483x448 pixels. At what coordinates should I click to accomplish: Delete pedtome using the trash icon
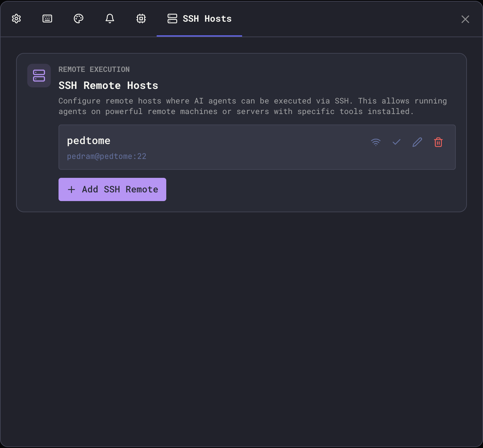(438, 142)
